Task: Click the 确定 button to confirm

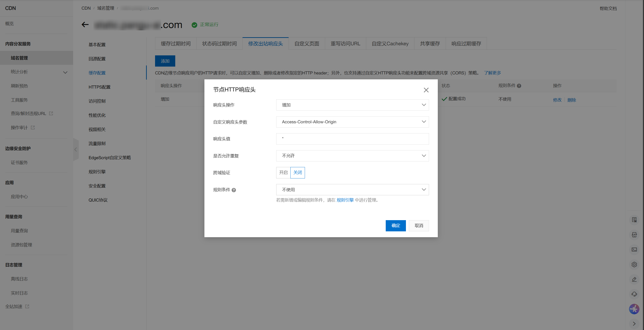Action: [x=396, y=226]
